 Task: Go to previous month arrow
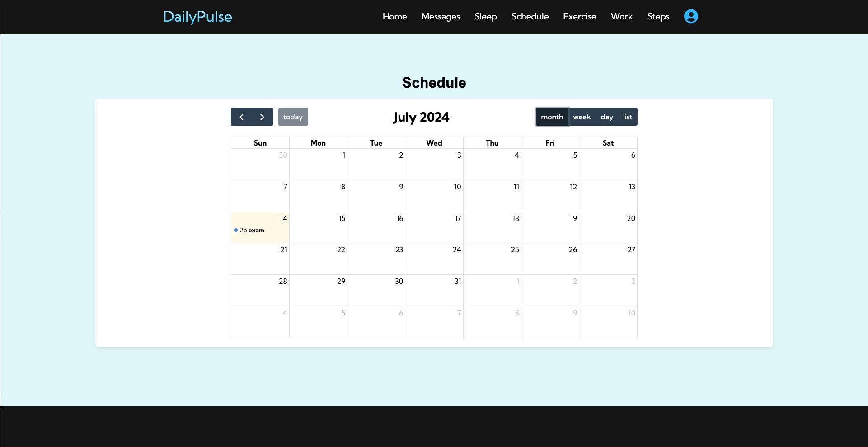click(x=242, y=117)
